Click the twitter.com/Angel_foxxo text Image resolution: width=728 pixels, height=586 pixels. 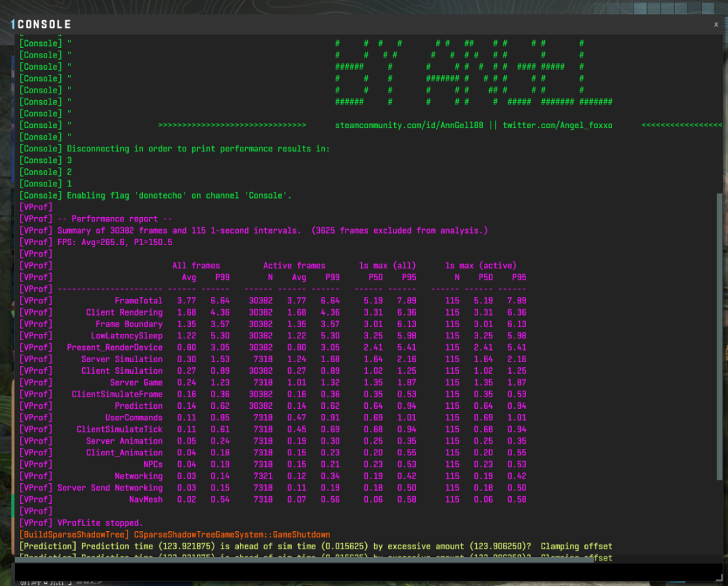point(558,125)
